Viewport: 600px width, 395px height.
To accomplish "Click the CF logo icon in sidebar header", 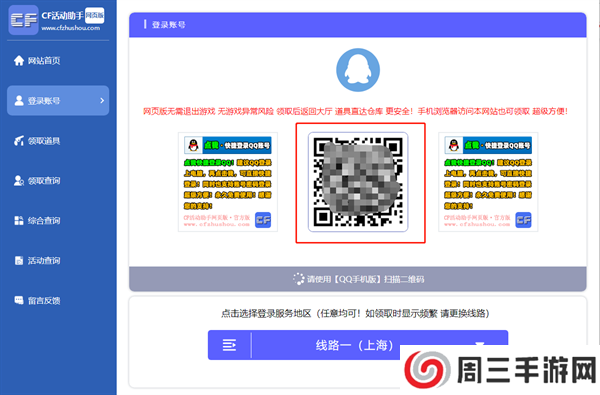I will click(23, 20).
